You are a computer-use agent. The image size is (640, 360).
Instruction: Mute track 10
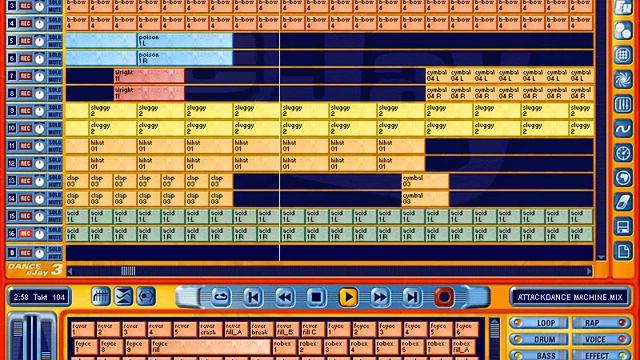click(55, 132)
